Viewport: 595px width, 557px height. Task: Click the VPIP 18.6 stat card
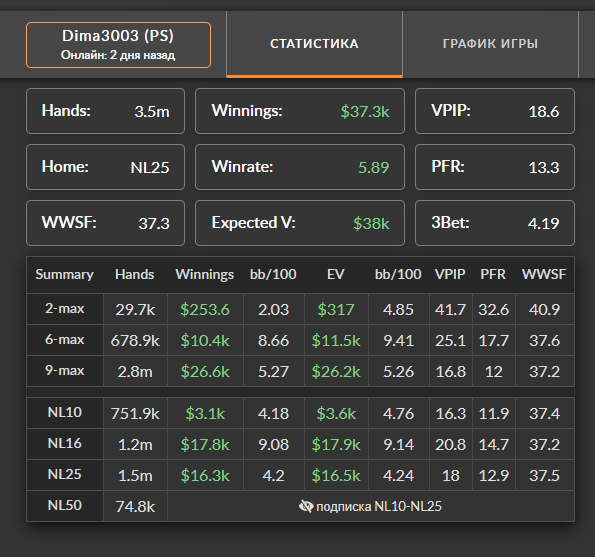495,111
